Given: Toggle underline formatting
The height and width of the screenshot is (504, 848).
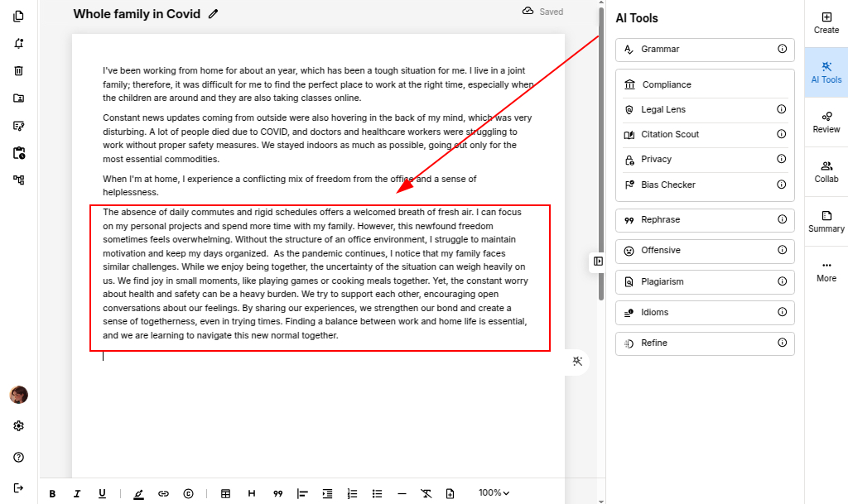Looking at the screenshot, I should [x=102, y=494].
